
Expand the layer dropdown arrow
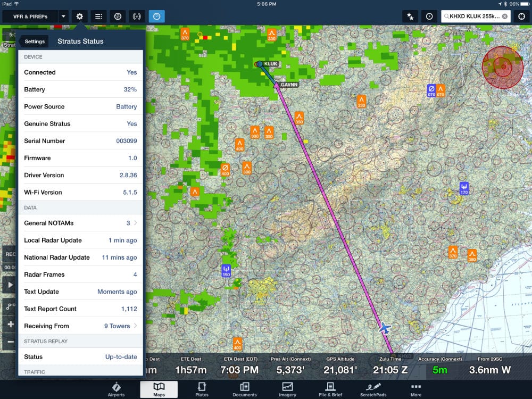click(63, 16)
